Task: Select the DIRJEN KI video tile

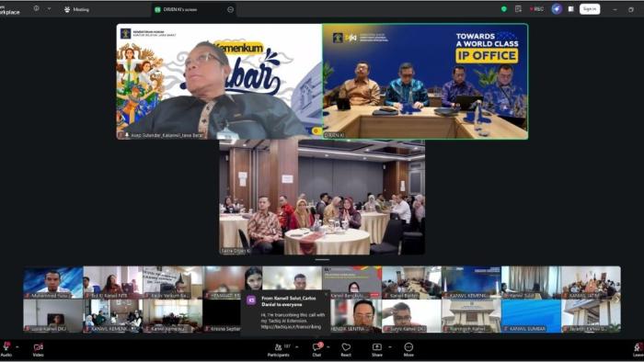Action: 425,82
